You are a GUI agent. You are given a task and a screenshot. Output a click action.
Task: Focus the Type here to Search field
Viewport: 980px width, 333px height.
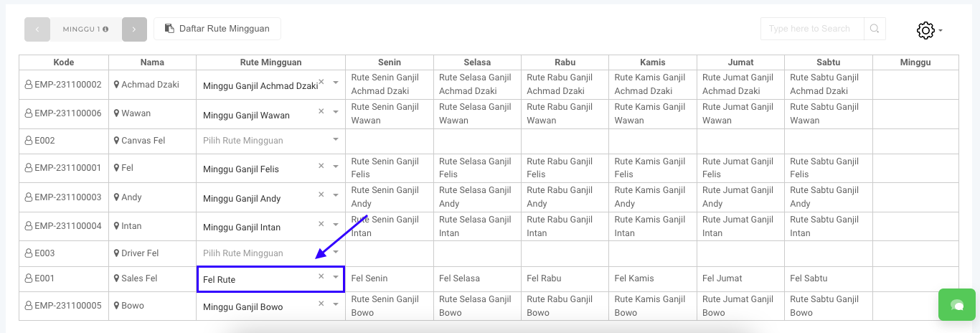(x=811, y=29)
